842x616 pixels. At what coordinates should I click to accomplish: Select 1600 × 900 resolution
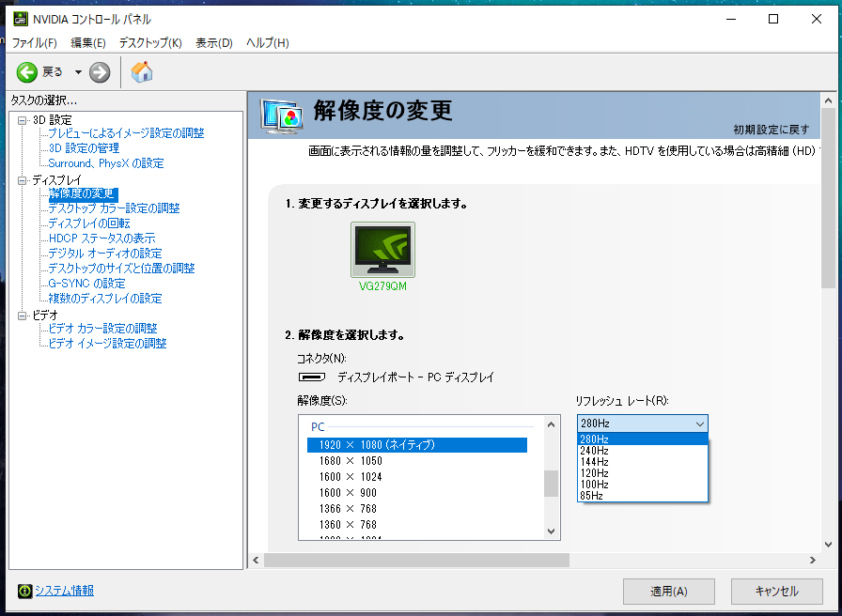pos(416,493)
